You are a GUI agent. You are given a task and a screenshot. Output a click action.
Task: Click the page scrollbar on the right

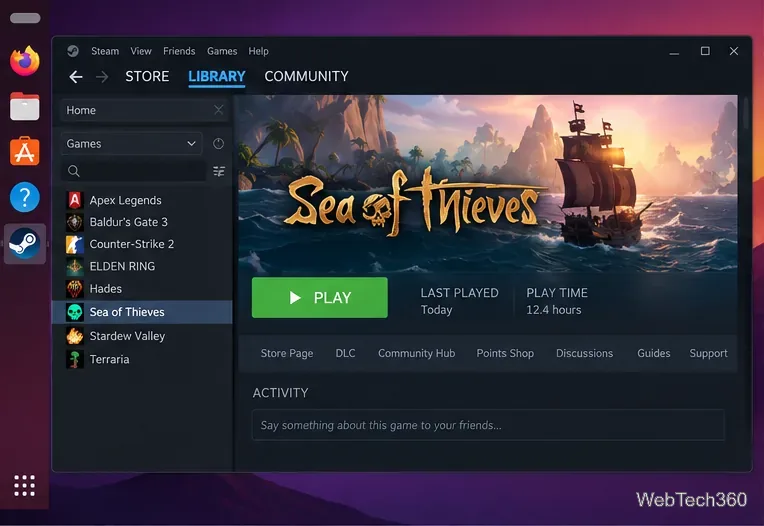(745, 114)
